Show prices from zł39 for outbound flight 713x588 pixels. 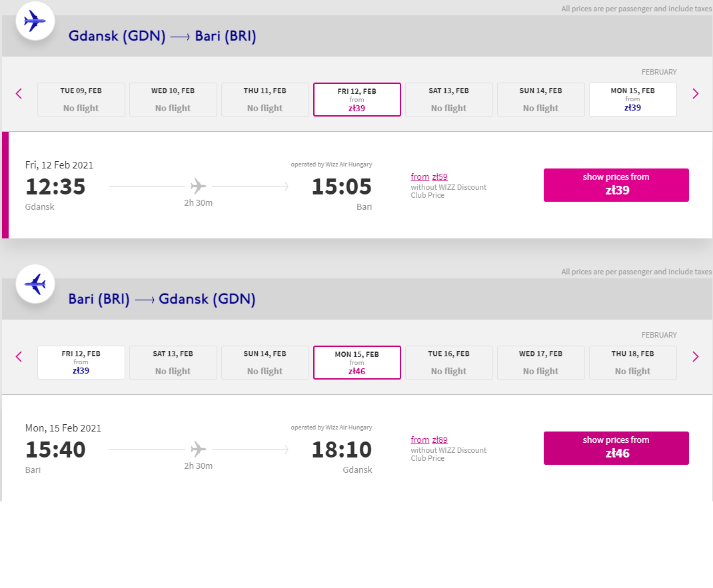[616, 185]
